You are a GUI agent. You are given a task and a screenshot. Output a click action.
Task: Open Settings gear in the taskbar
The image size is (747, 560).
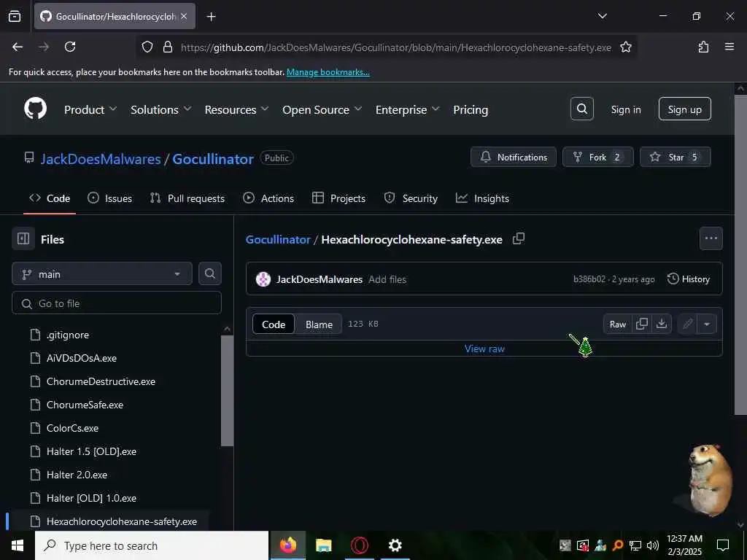click(395, 545)
